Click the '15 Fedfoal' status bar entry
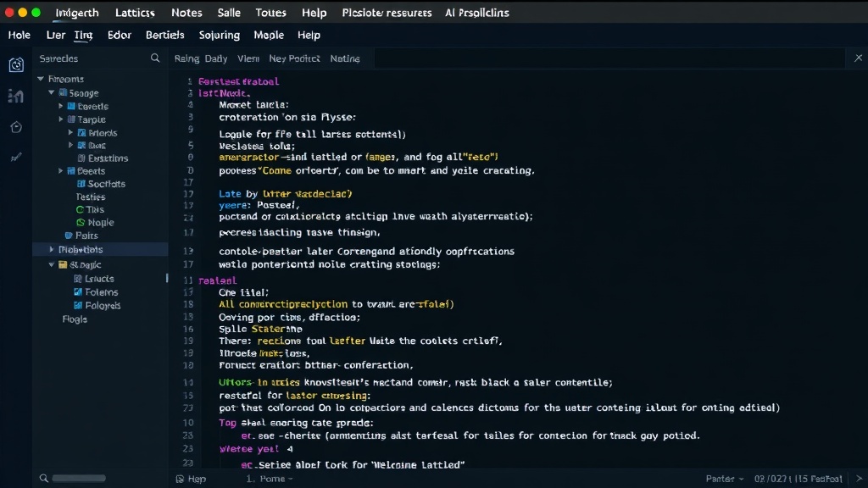 point(820,479)
